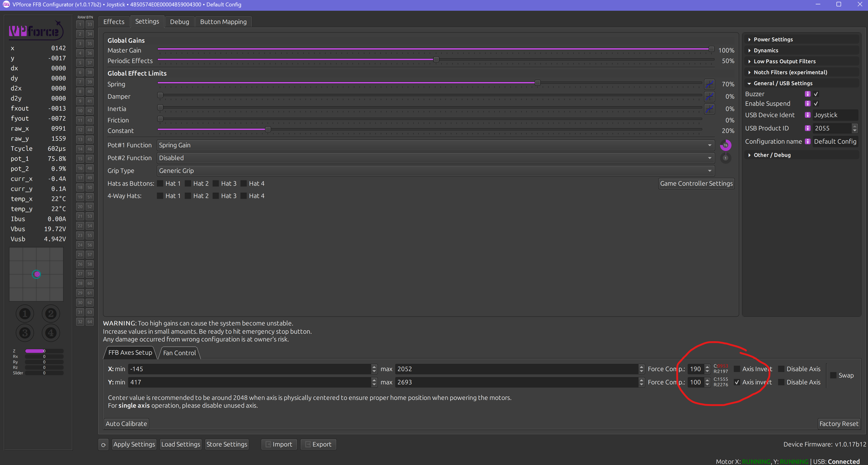Switch to the Button Mapping tab
868x465 pixels.
coord(223,22)
